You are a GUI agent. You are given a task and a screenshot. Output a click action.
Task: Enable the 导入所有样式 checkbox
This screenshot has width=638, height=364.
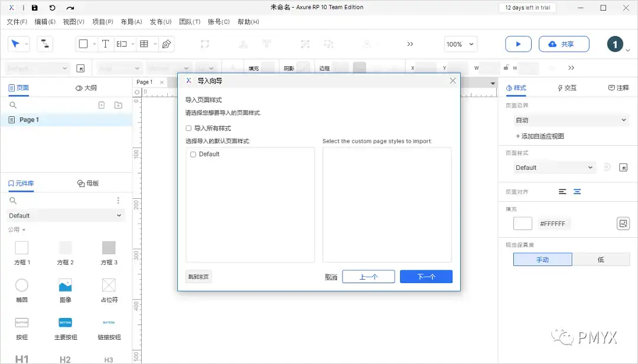[x=188, y=128]
